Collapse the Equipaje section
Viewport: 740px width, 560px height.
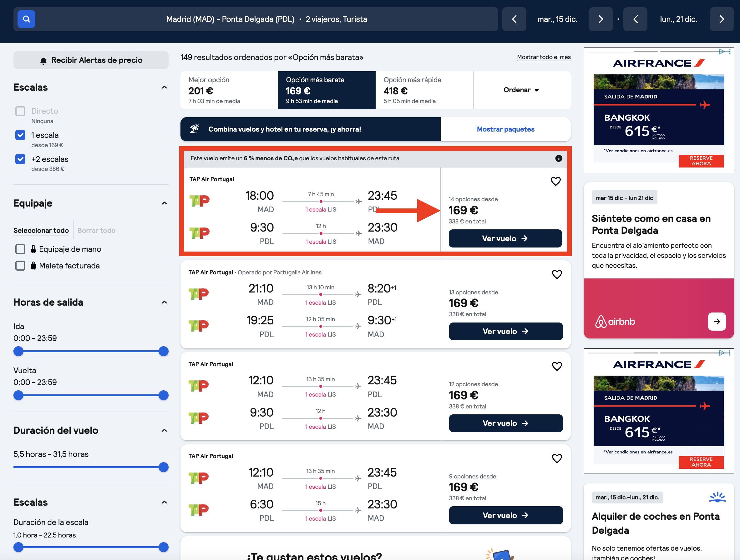pos(164,203)
